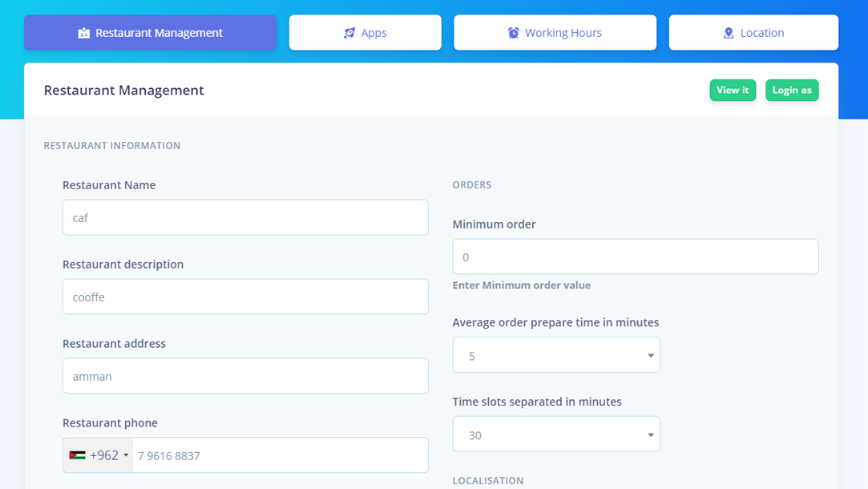
Task: Click the Jordan flag in the phone field
Action: pos(78,455)
